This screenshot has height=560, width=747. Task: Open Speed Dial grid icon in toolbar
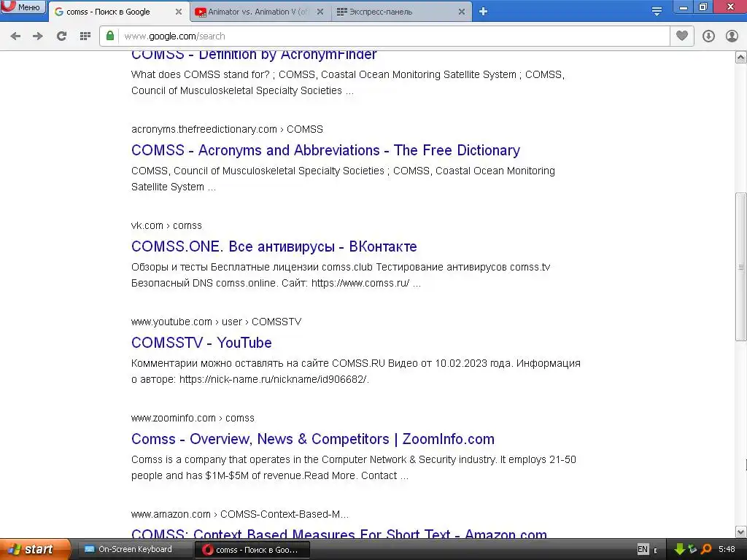(85, 36)
